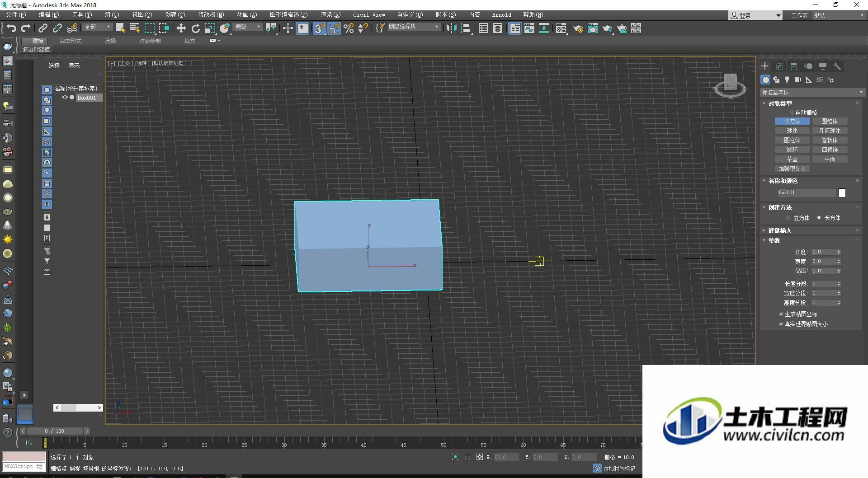The width and height of the screenshot is (868, 478).
Task: Open the 登录 sign-in dropdown
Action: tap(755, 15)
